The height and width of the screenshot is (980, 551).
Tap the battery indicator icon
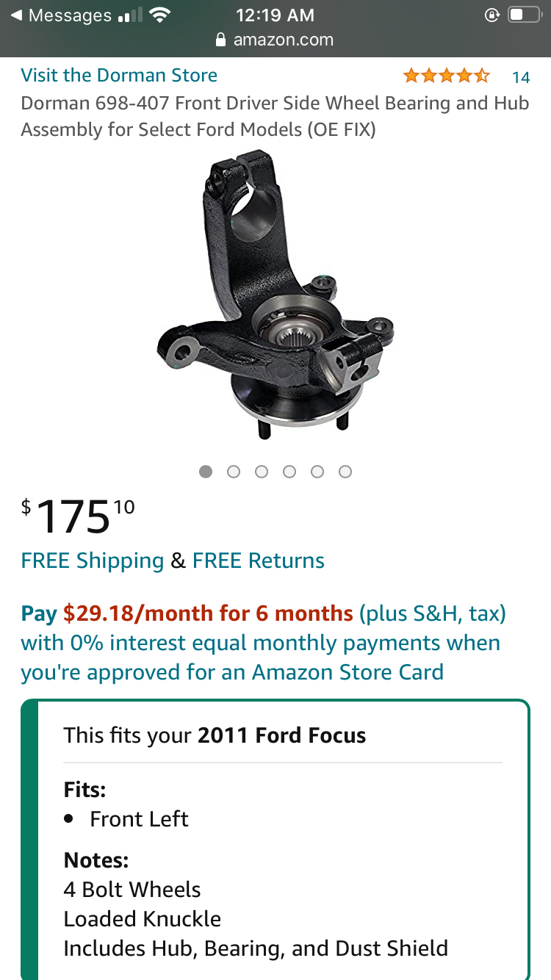point(525,15)
